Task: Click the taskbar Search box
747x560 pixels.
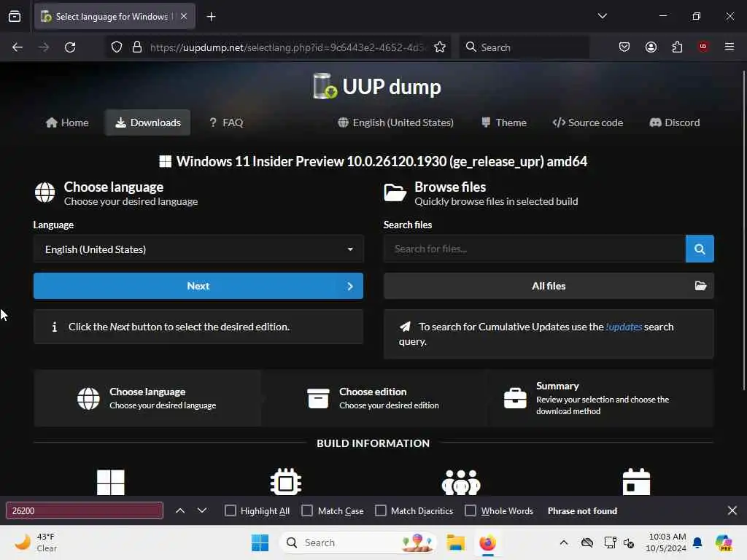Action: coord(358,542)
